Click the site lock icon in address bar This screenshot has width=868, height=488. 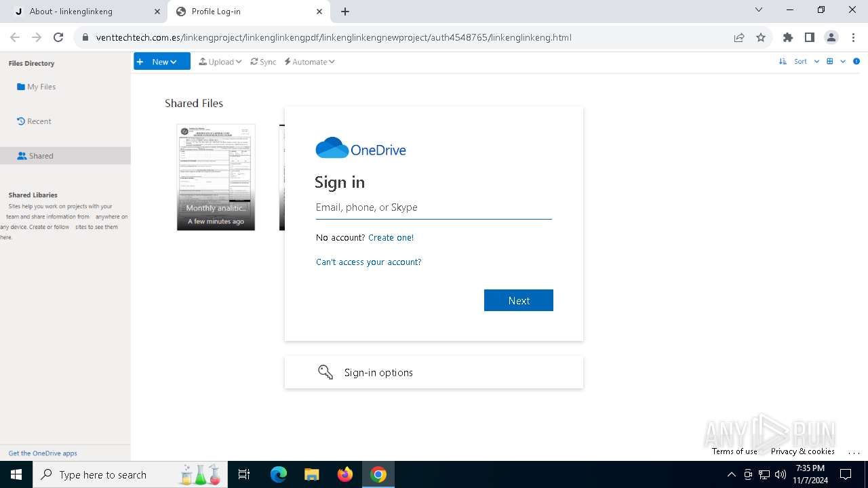85,37
